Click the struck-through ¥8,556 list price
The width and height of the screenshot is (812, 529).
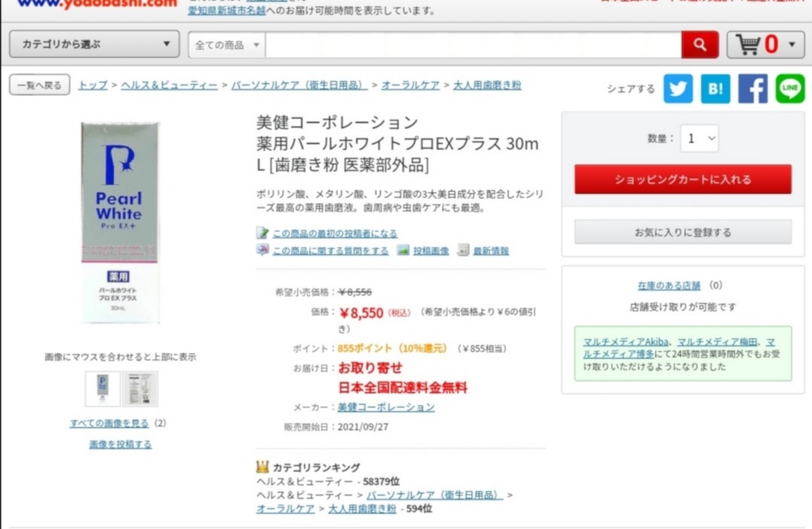pyautogui.click(x=355, y=292)
